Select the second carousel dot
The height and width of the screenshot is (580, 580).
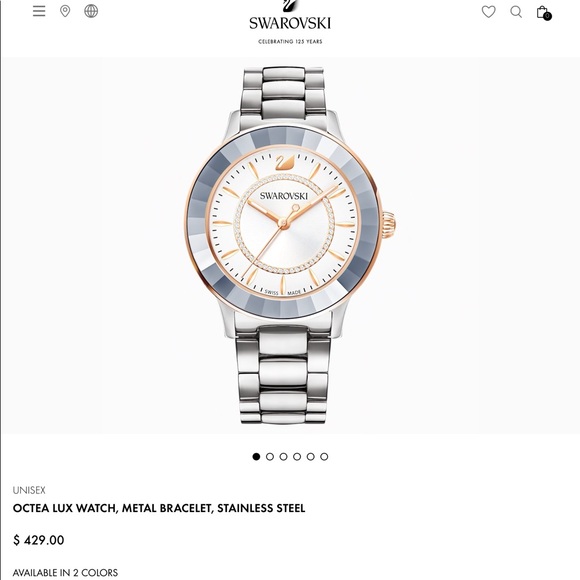(x=270, y=456)
